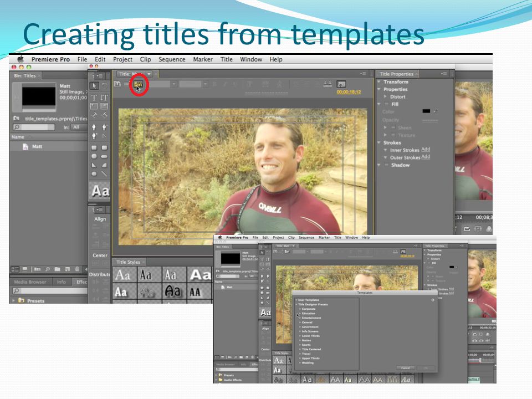Viewport: 532px width, 399px height.
Task: Select Title Designer Presets in Templates dialog
Action: point(313,304)
